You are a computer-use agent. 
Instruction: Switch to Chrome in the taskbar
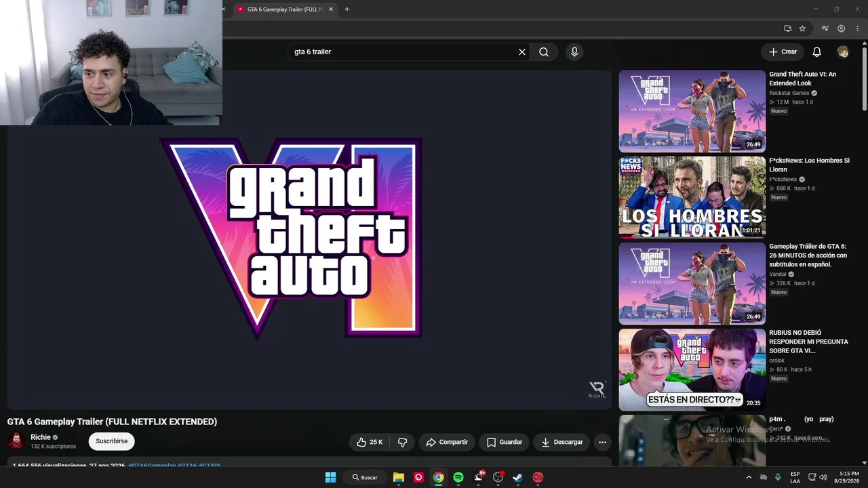click(439, 477)
